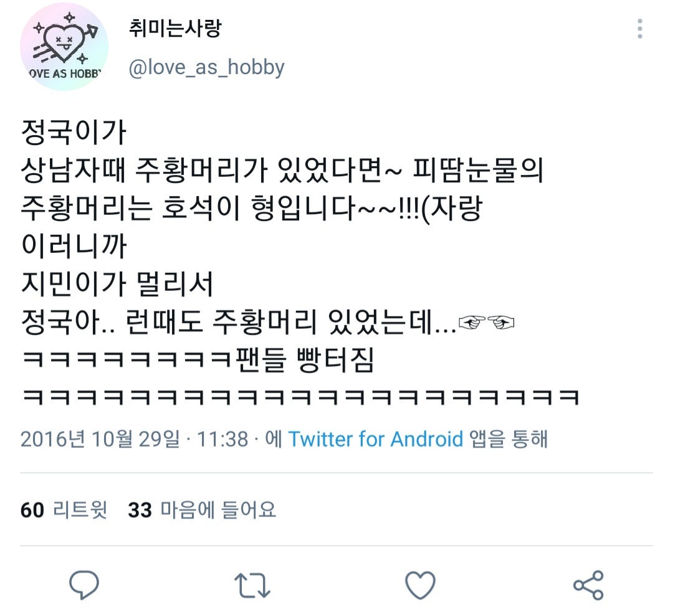This screenshot has width=673, height=616.
Task: Like the tweet with the heart icon
Action: [x=420, y=585]
